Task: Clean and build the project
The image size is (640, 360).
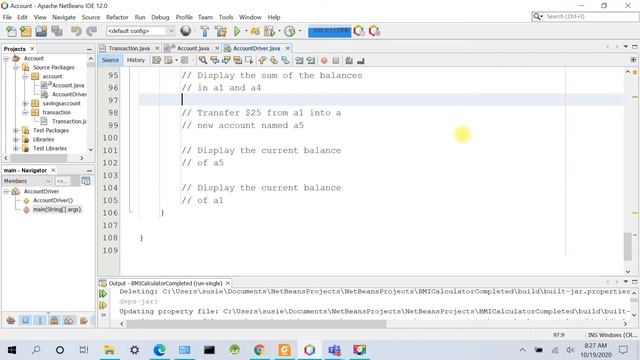Action: [x=220, y=31]
